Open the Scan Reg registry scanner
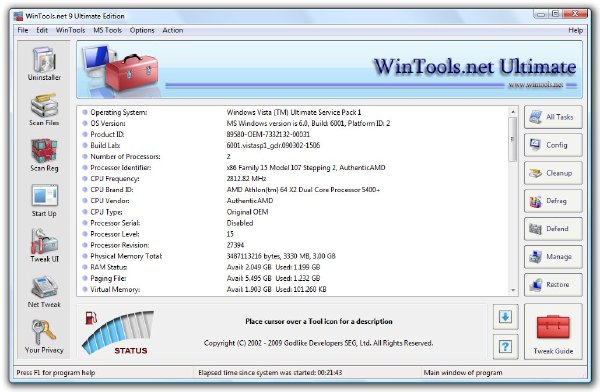The width and height of the screenshot is (600, 392). coord(44,155)
